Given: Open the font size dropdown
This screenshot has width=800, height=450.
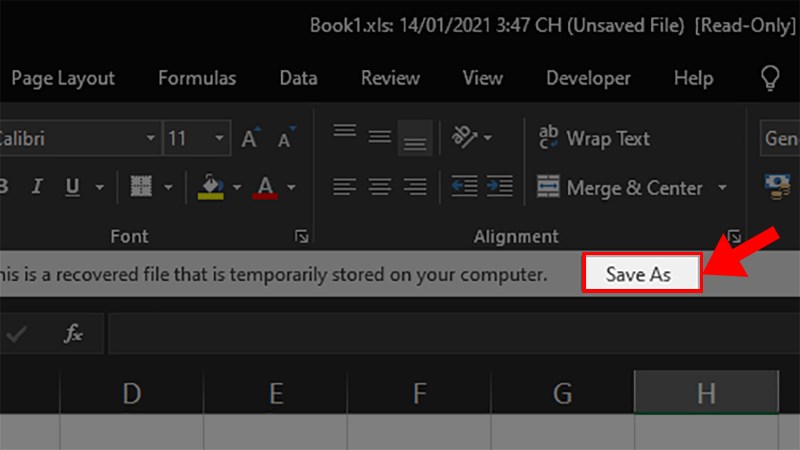Looking at the screenshot, I should click(x=220, y=139).
